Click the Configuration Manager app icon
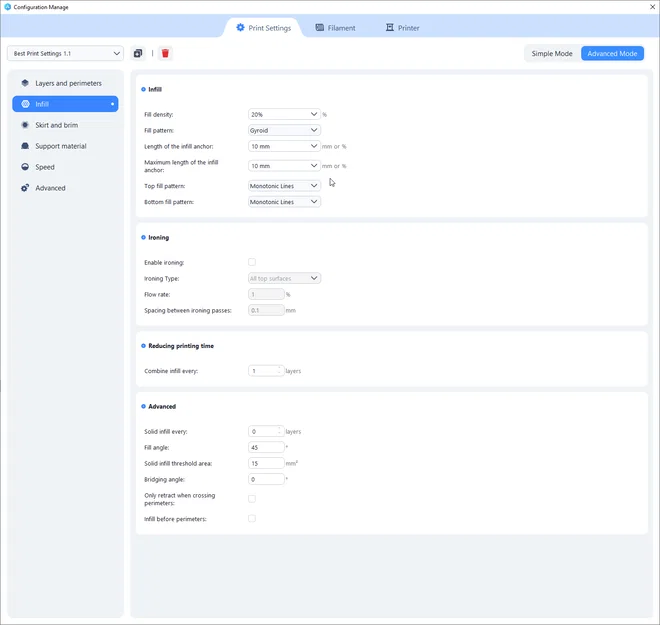 point(7,7)
